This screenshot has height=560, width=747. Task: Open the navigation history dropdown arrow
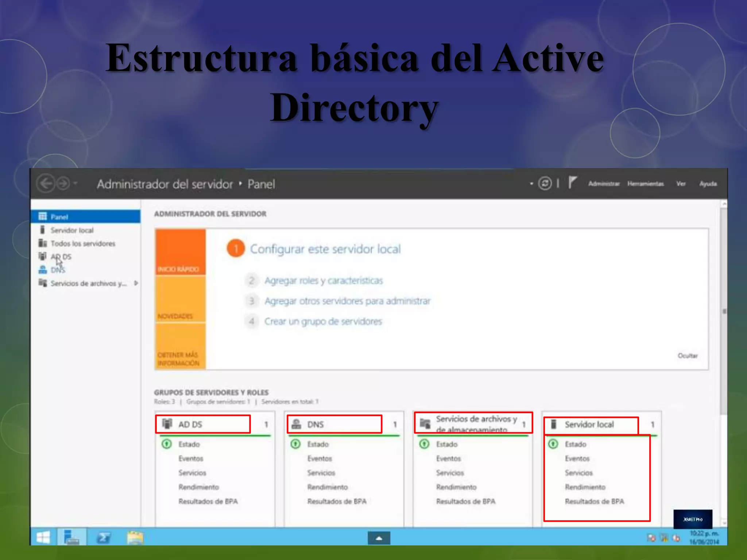[76, 183]
